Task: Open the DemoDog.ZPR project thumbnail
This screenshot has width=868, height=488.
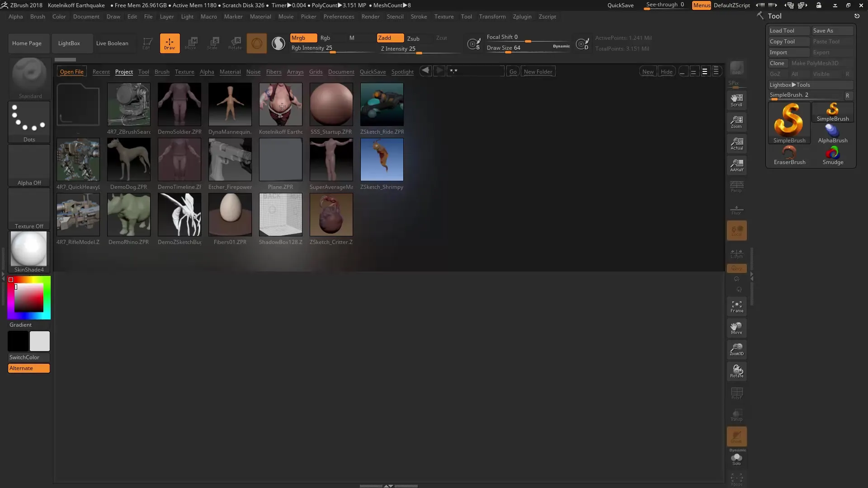Action: point(129,160)
